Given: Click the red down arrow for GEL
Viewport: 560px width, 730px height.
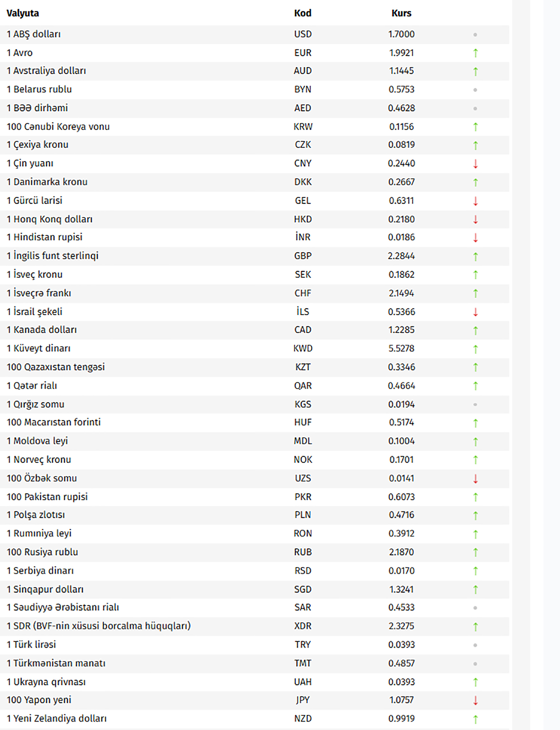Looking at the screenshot, I should point(475,201).
